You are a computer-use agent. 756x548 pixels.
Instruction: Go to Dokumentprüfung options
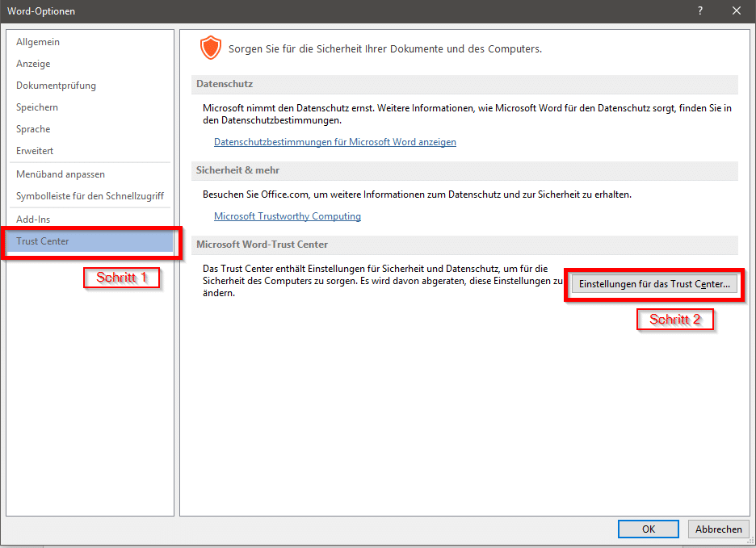click(56, 86)
